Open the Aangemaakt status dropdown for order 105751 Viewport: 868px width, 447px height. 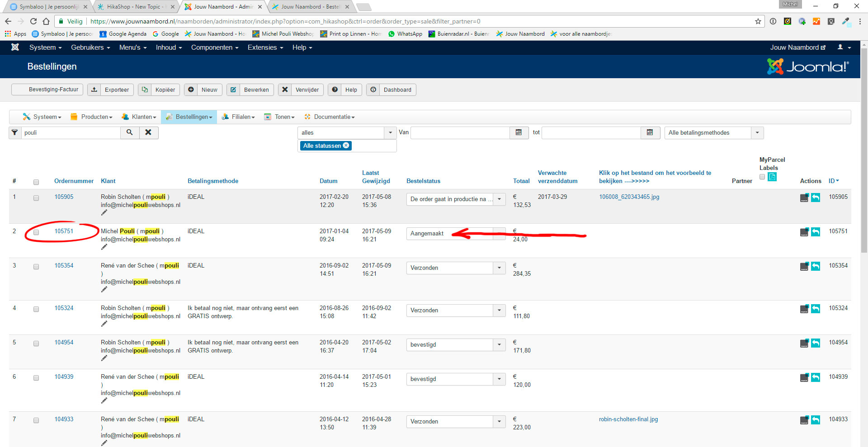tap(456, 233)
